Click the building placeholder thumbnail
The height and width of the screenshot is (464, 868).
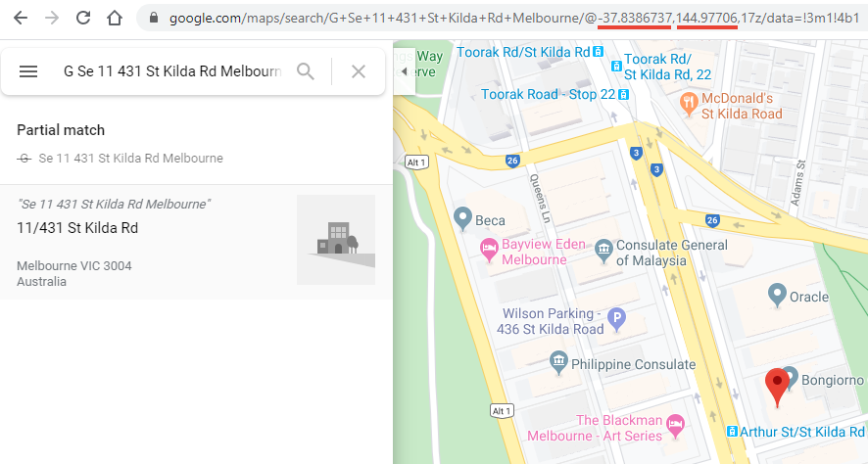[336, 240]
